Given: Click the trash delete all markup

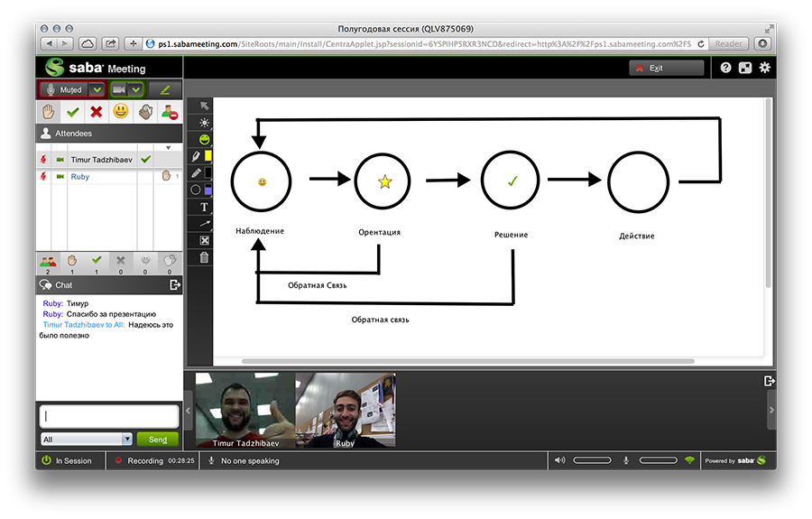Looking at the screenshot, I should (205, 257).
